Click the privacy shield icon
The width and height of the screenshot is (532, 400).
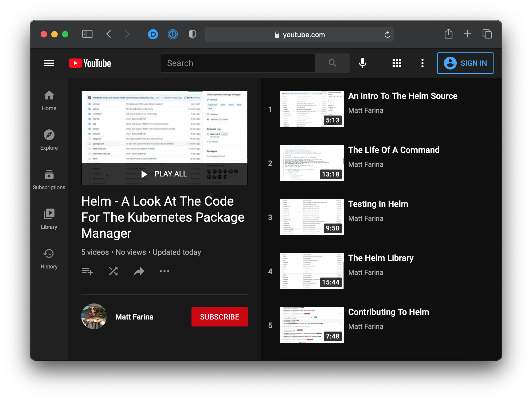coord(192,34)
